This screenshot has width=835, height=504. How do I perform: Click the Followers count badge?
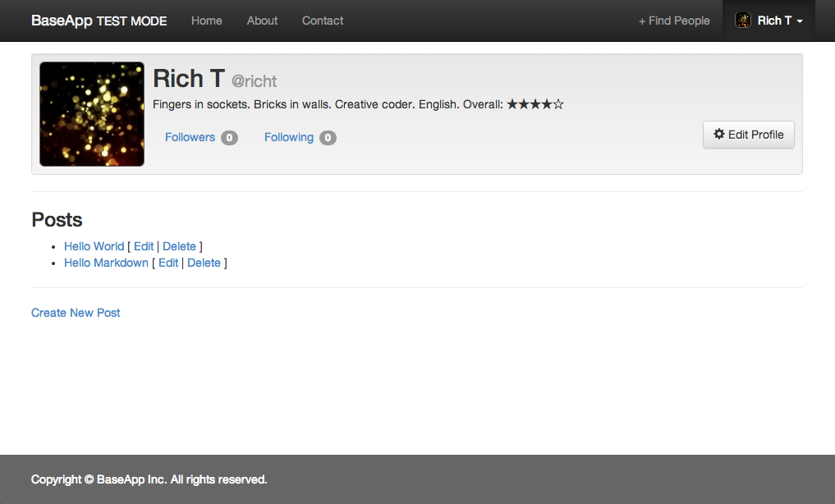(x=229, y=138)
